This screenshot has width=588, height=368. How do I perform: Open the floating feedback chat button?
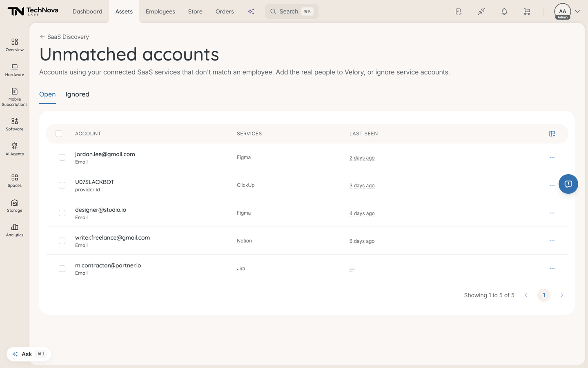click(x=568, y=184)
